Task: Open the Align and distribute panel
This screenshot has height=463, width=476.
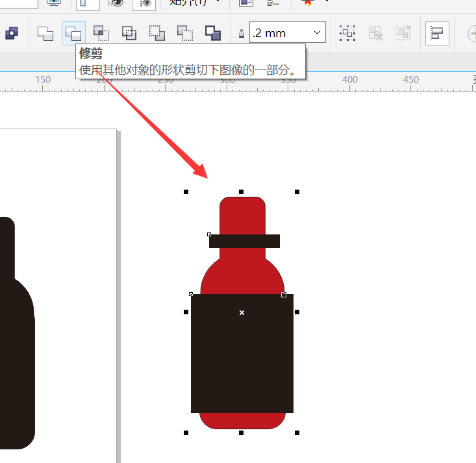Action: 437,33
